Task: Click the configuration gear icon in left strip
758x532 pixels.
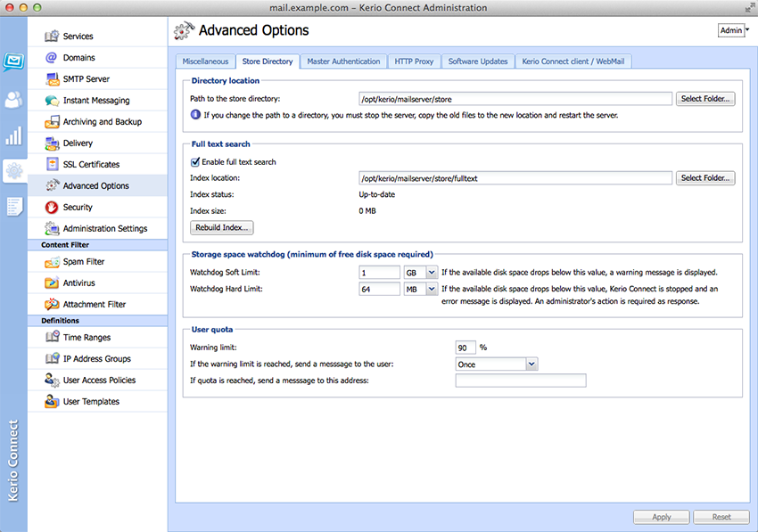Action: coord(14,171)
